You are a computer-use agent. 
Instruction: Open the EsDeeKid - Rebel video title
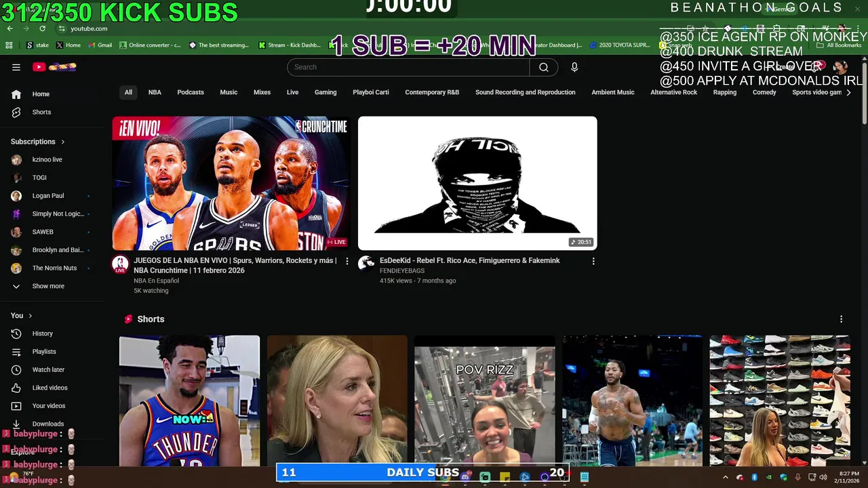coord(469,261)
